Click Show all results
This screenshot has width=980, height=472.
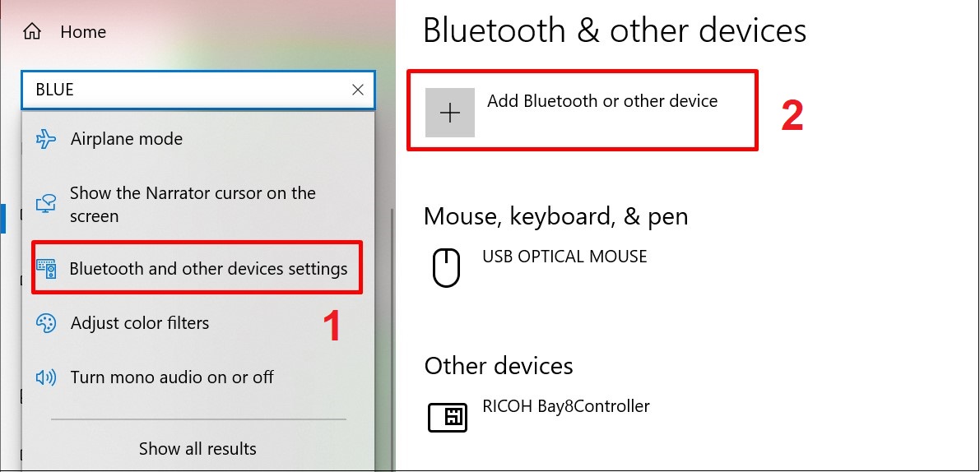pos(197,449)
